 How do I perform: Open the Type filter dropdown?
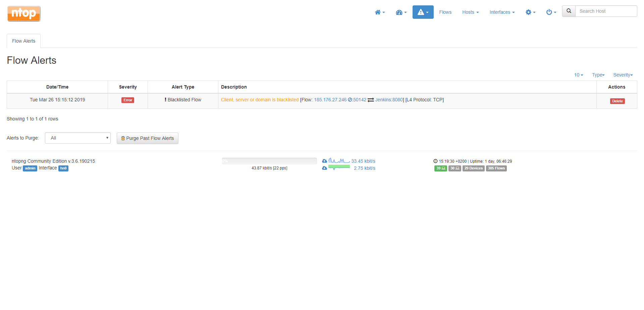pos(598,75)
